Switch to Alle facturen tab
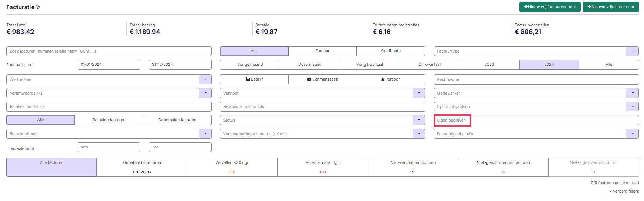The image size is (644, 201). [51, 167]
